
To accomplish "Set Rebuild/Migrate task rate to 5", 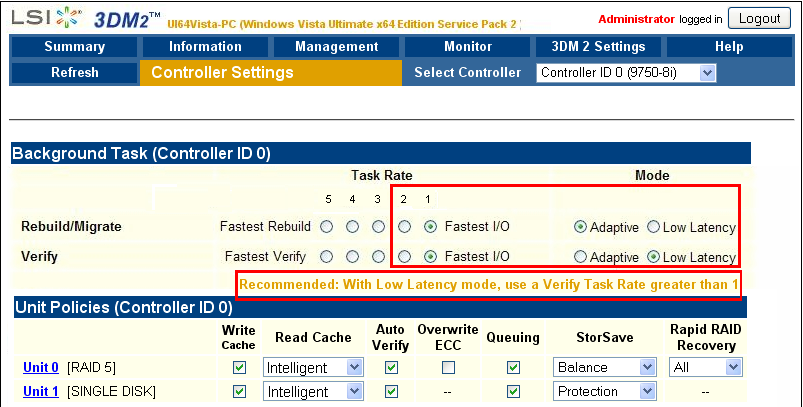I will point(327,227).
